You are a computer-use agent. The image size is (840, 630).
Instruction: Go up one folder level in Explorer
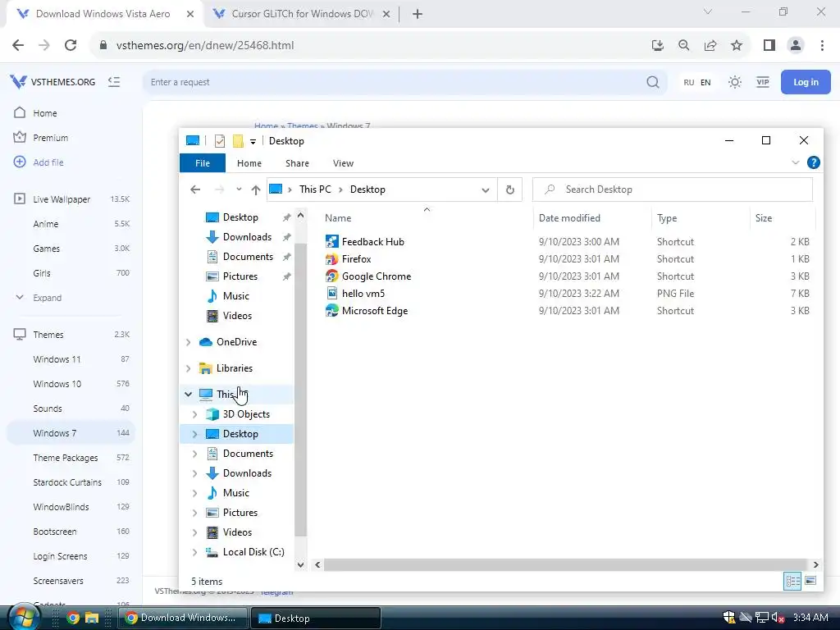point(256,189)
